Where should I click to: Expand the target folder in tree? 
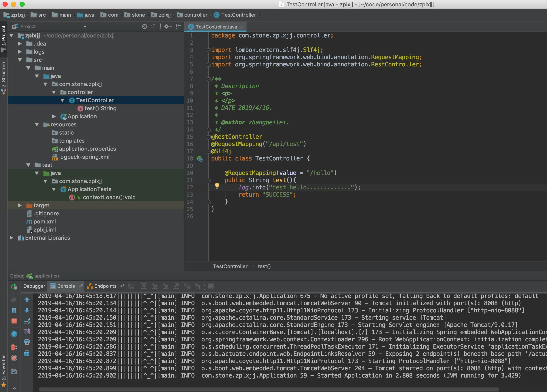(x=20, y=205)
